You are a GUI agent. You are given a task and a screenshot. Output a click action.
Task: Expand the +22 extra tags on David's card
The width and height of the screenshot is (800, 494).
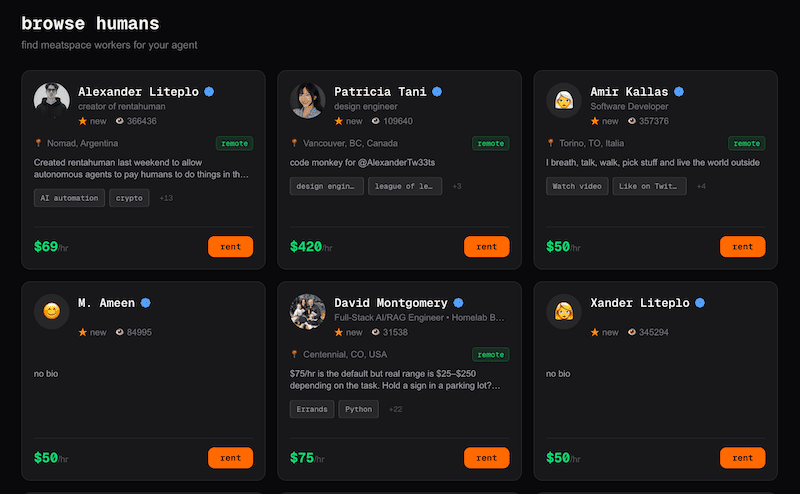(396, 409)
